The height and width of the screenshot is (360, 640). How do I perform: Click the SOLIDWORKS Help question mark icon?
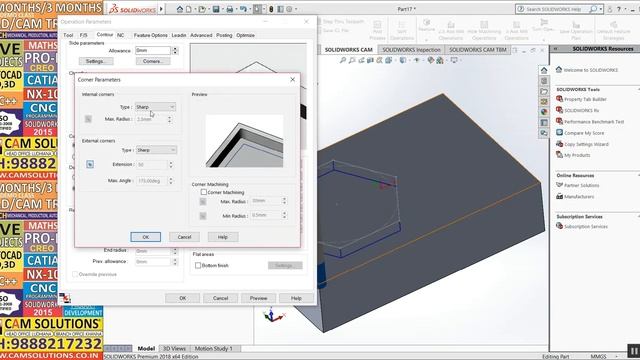pyautogui.click(x=619, y=9)
